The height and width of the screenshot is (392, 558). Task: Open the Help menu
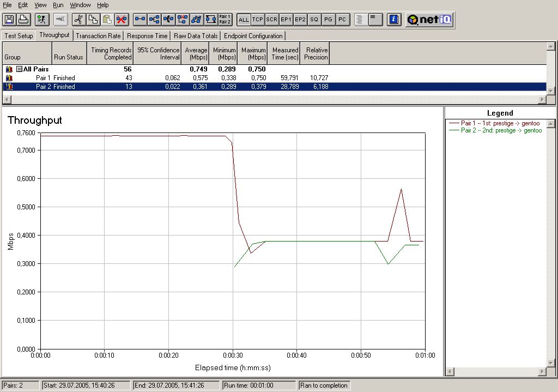(103, 5)
